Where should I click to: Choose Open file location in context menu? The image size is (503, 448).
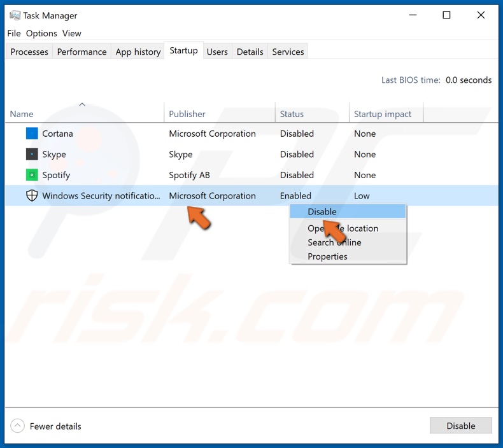[x=348, y=228]
